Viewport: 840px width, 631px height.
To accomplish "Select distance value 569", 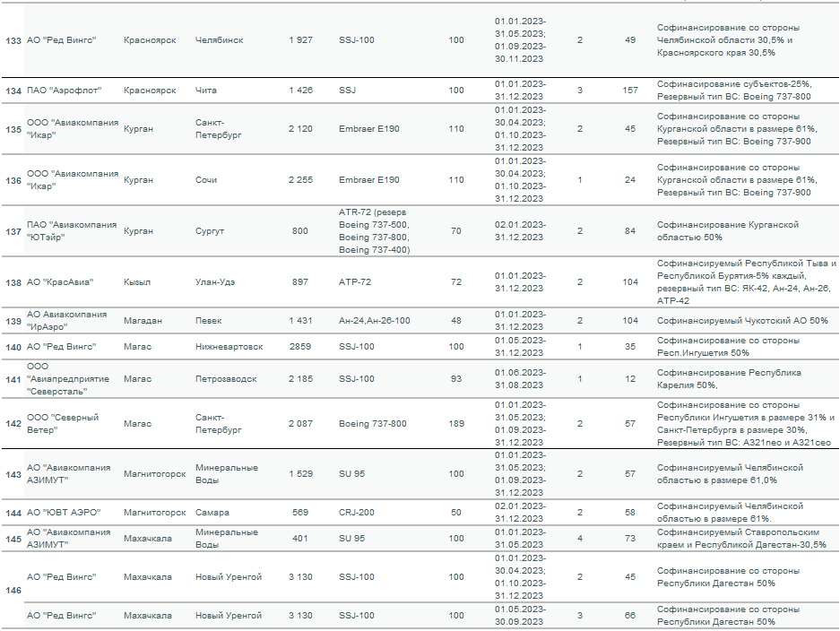I will pyautogui.click(x=300, y=513).
